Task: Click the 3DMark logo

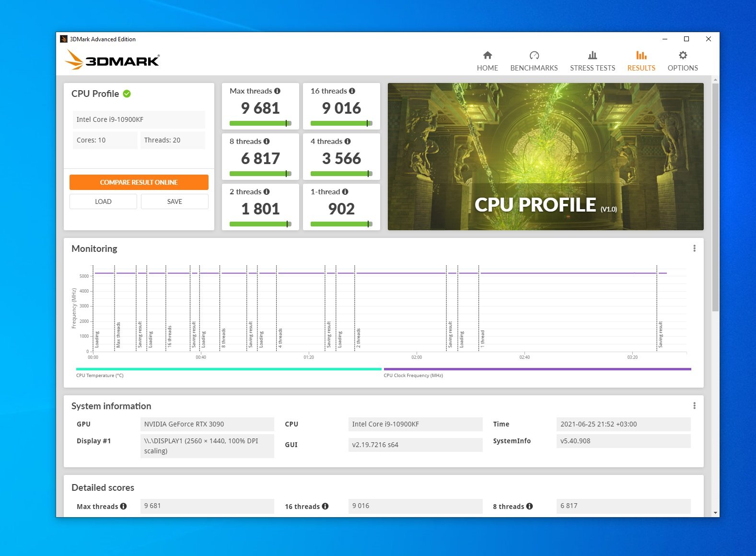Action: click(x=112, y=60)
